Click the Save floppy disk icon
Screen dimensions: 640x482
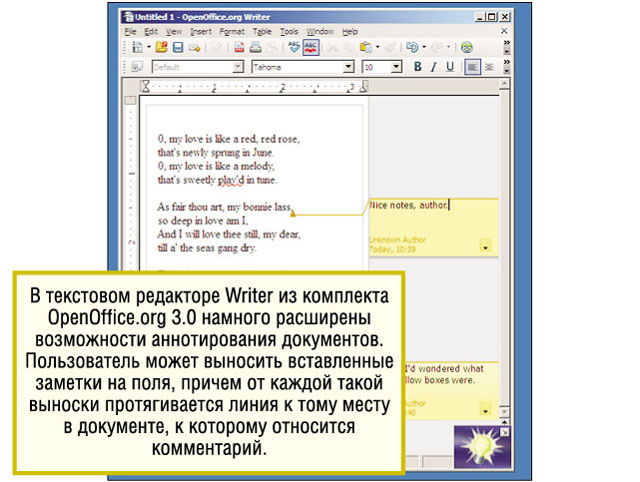178,47
